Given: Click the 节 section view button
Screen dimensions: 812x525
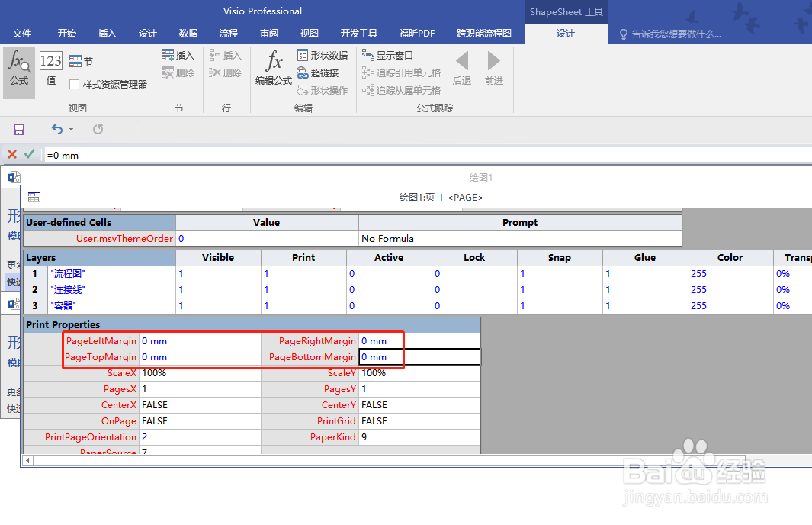Looking at the screenshot, I should tap(82, 61).
